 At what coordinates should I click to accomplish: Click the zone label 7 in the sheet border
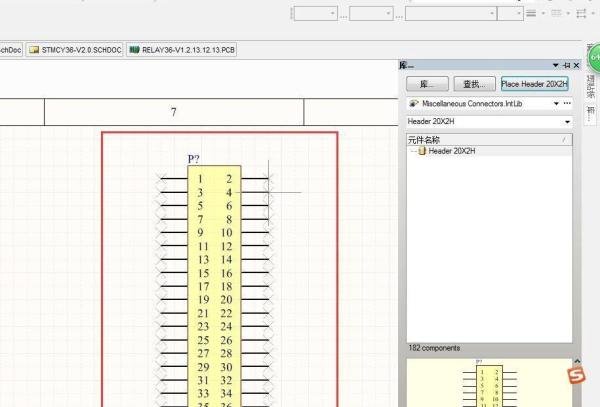click(x=174, y=112)
